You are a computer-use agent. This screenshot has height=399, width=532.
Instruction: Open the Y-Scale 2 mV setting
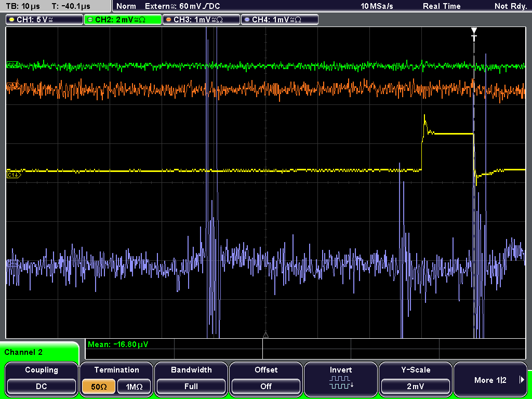tap(415, 379)
